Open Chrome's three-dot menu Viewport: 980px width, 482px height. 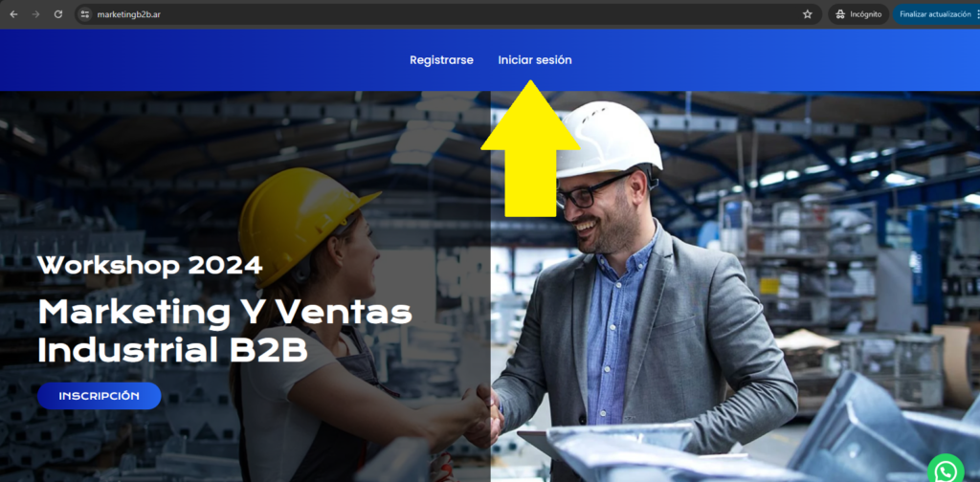click(x=977, y=14)
